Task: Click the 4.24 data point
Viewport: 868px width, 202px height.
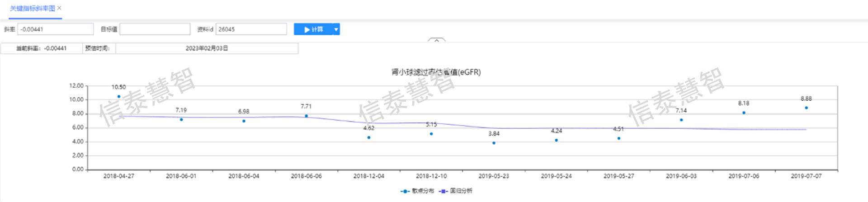Action: click(x=556, y=140)
